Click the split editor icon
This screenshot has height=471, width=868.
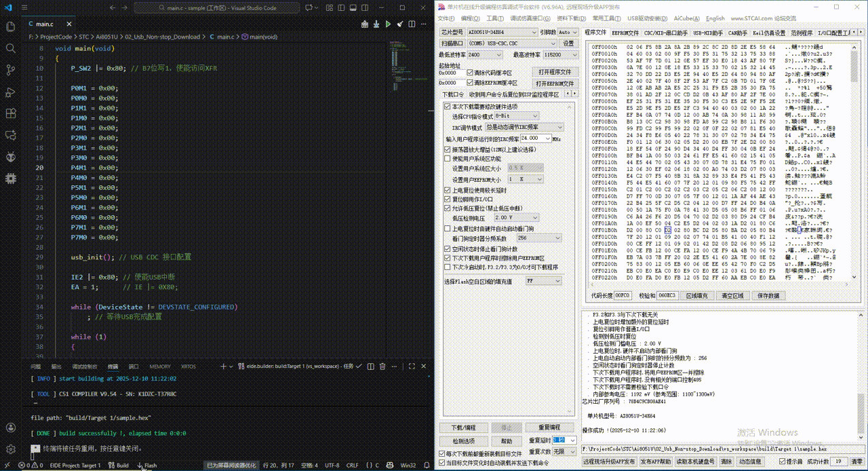[411, 23]
